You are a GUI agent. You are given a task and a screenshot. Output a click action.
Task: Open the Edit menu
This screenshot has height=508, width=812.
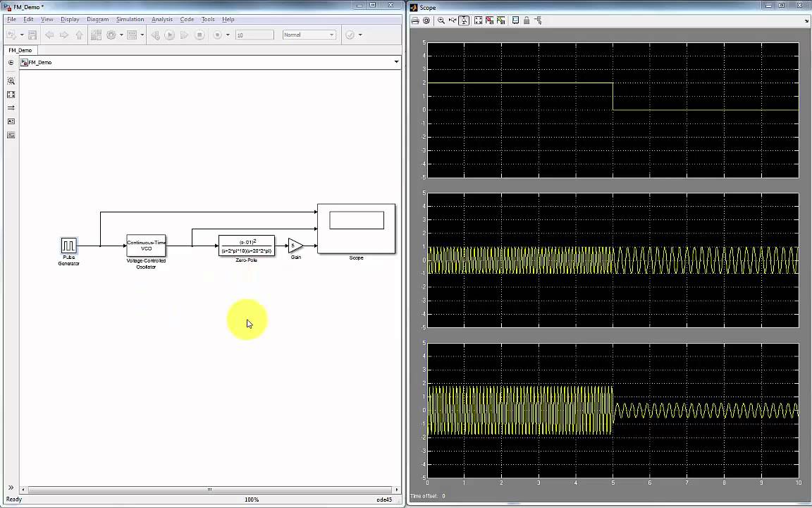tap(28, 19)
